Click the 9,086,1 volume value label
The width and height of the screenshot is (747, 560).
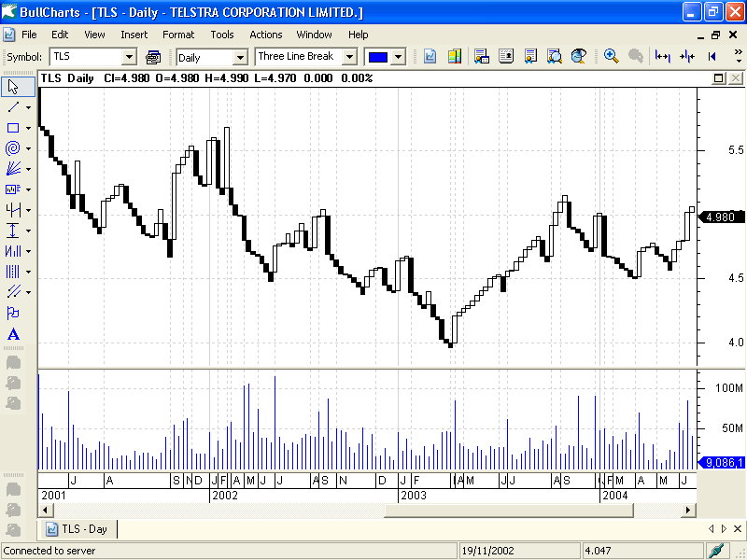tap(721, 462)
